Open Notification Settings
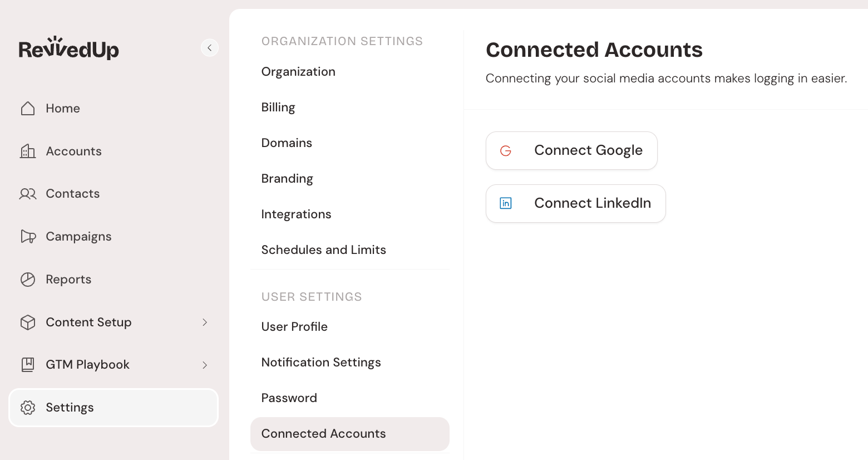Viewport: 868px width, 460px height. (x=321, y=363)
